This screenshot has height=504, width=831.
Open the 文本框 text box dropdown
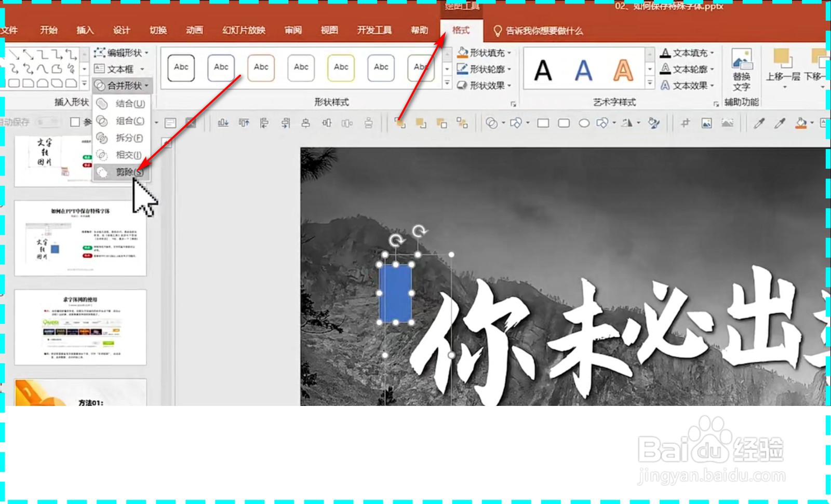119,69
